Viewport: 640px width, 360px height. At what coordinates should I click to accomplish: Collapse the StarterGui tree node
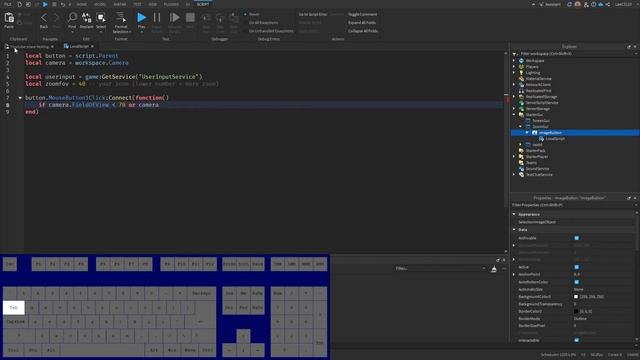514,115
